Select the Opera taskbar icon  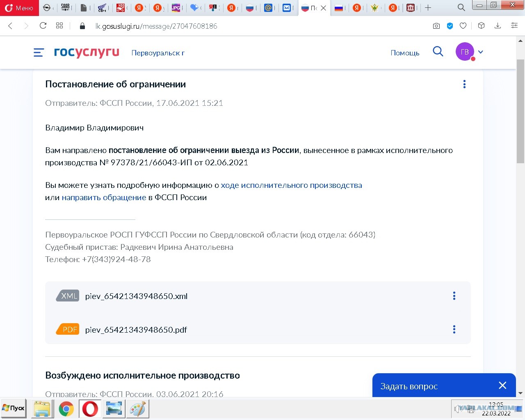90,409
